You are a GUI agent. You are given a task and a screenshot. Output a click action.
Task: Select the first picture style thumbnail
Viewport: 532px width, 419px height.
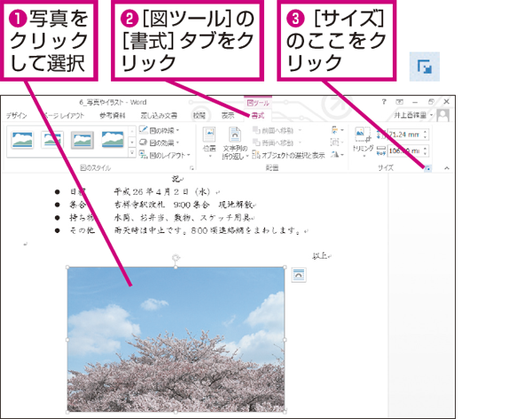pyautogui.click(x=23, y=138)
